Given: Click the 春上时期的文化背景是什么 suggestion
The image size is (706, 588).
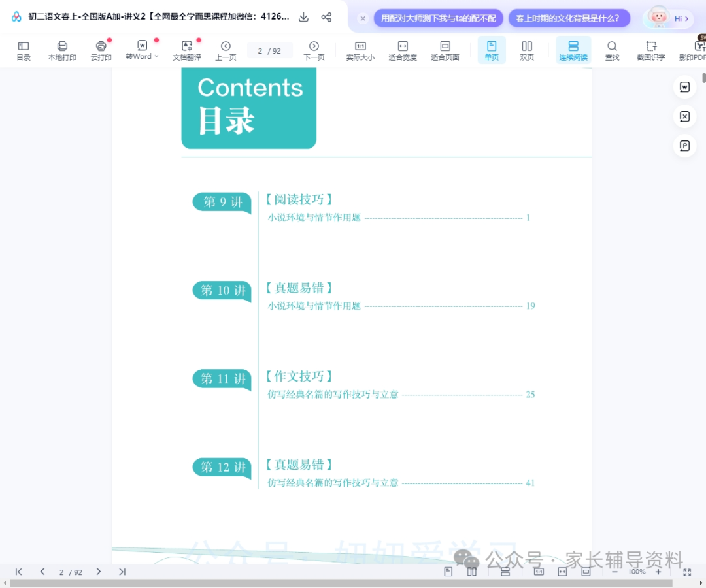Looking at the screenshot, I should tap(569, 18).
